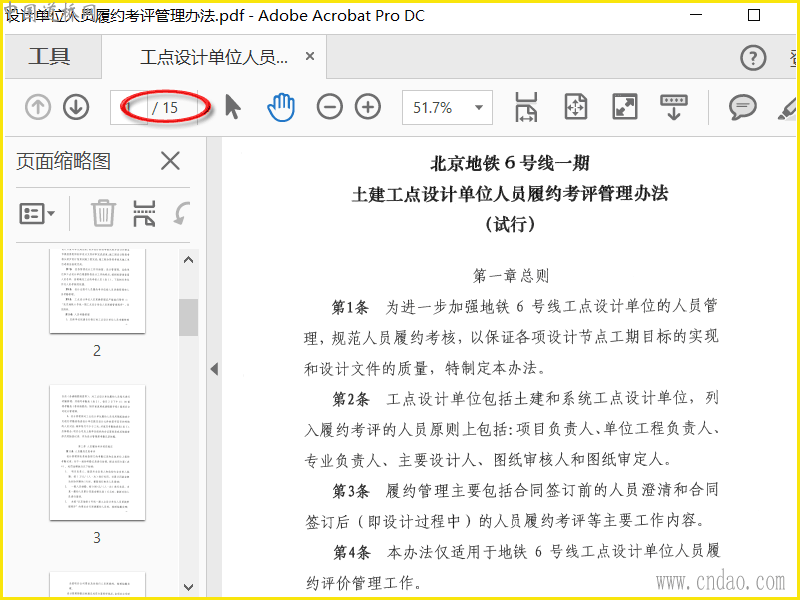The height and width of the screenshot is (600, 800).
Task: Click the read mode download-arrow icon
Action: point(673,107)
